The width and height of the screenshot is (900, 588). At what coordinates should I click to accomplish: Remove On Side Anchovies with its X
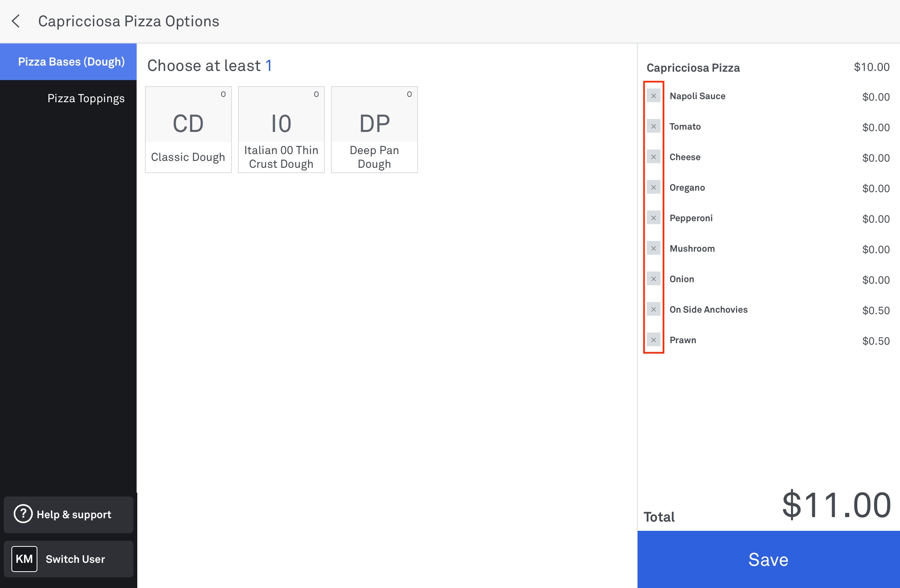pos(654,309)
